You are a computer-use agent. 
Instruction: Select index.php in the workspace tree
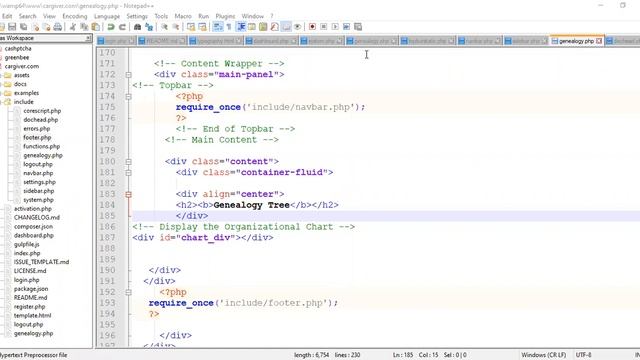click(x=27, y=253)
